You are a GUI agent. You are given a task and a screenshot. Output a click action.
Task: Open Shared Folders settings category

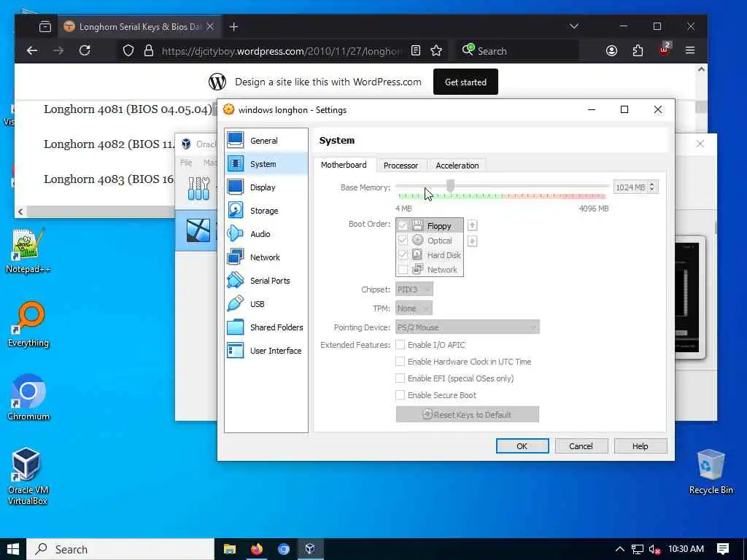click(x=266, y=327)
